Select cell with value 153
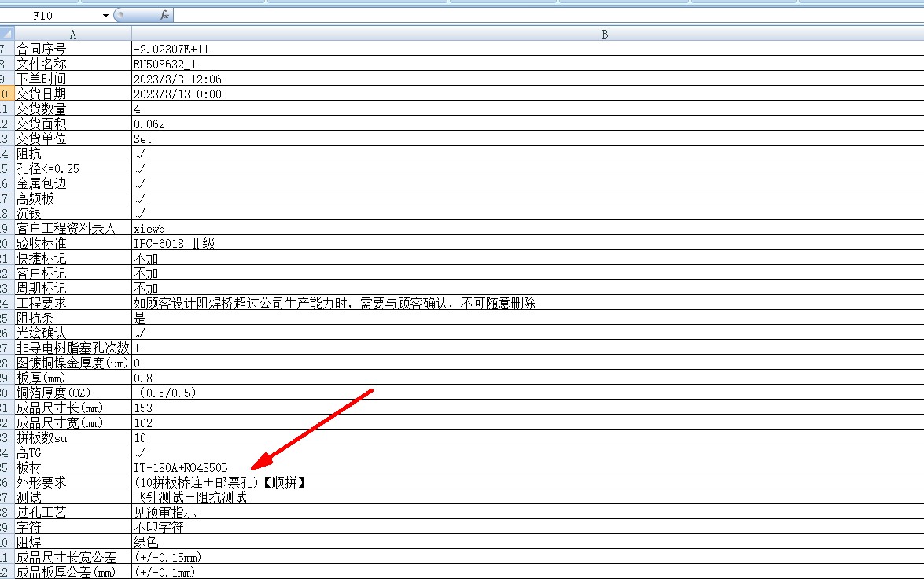924x579 pixels. (x=528, y=408)
